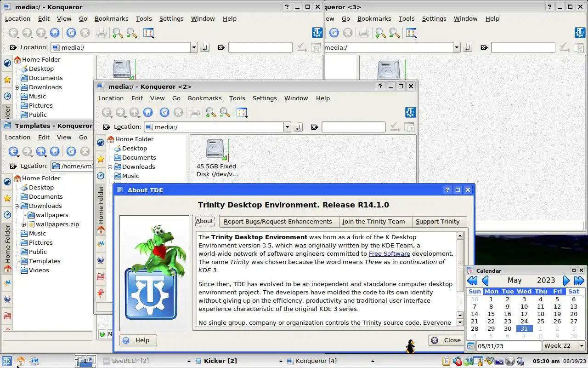Image resolution: width=588 pixels, height=368 pixels.
Task: Click the calendar date input field
Action: pyautogui.click(x=509, y=346)
